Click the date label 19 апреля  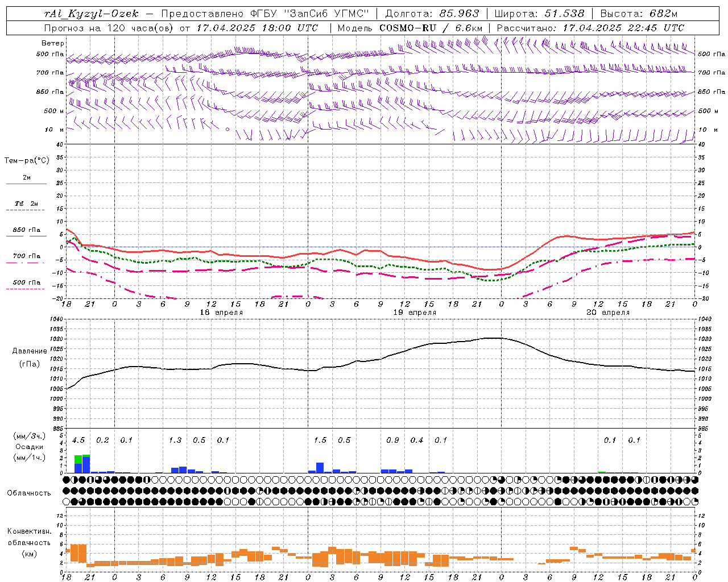415,313
